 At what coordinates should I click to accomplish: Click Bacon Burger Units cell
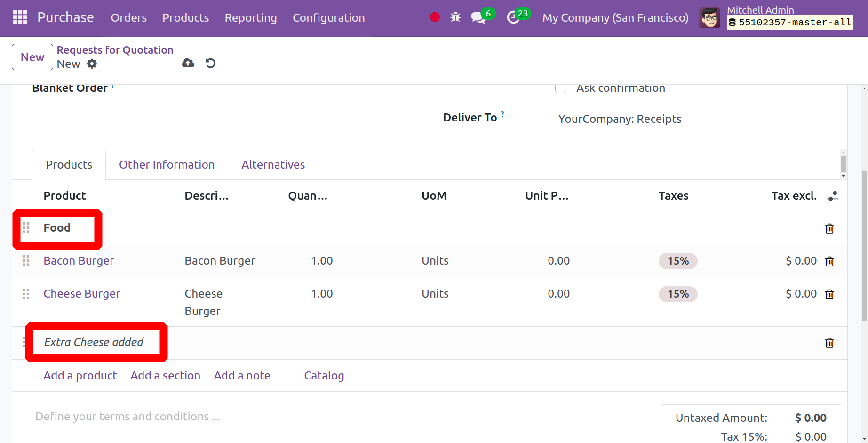coord(435,261)
